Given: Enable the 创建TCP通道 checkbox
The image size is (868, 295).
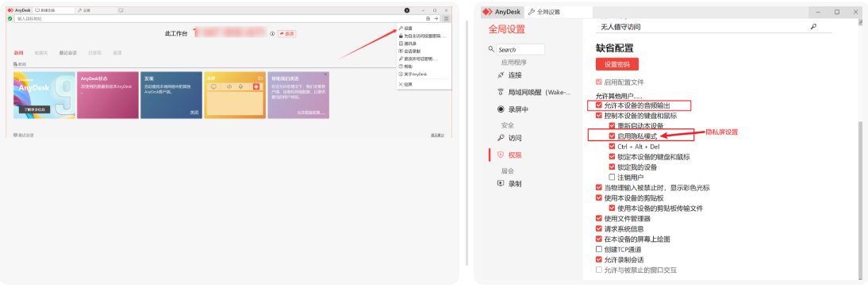Looking at the screenshot, I should point(599,249).
